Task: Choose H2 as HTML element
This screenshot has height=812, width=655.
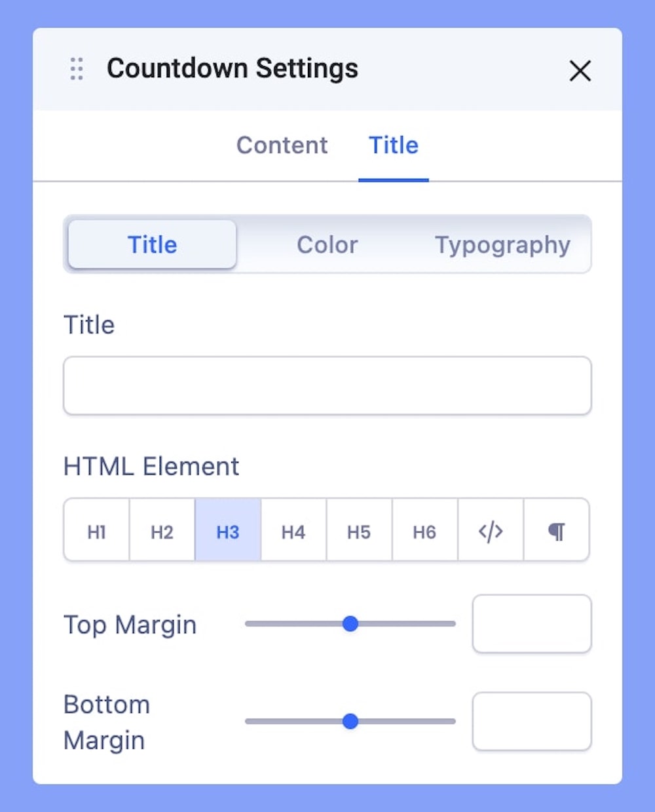Action: pos(162,532)
